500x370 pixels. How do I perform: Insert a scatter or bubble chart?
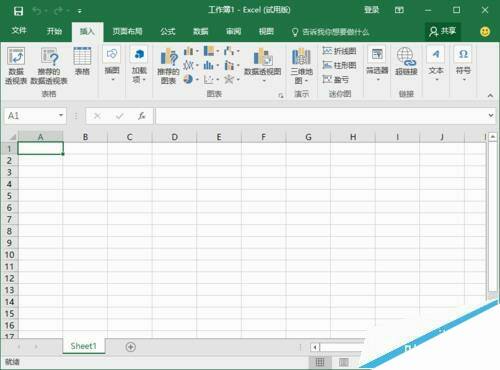click(211, 79)
